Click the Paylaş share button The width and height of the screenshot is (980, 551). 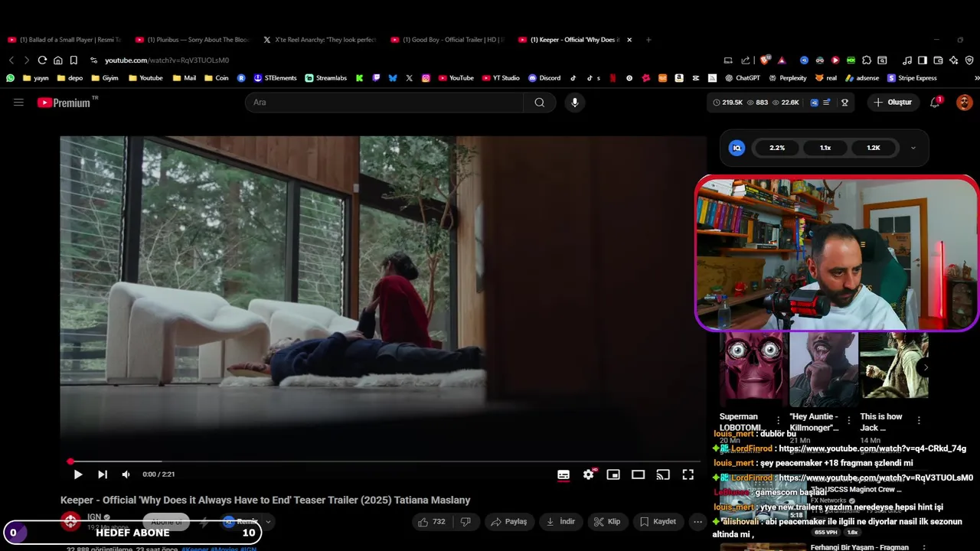click(x=509, y=522)
